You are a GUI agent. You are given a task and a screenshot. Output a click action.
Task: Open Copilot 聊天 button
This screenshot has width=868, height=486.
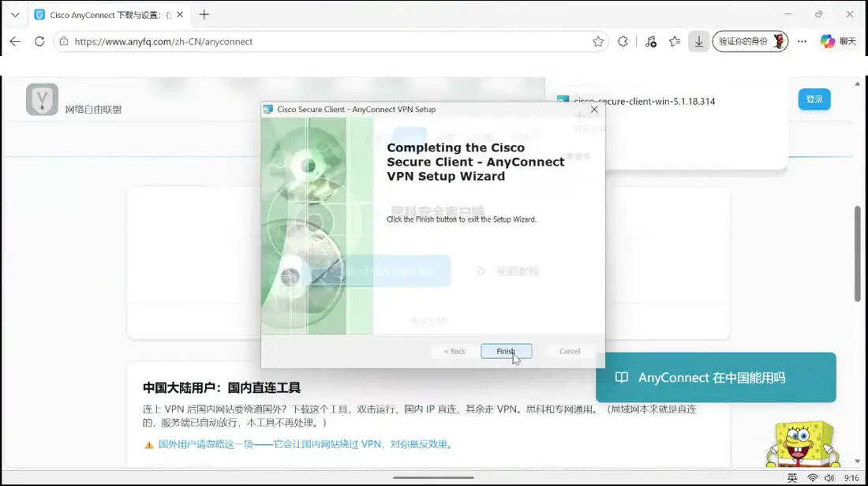838,42
